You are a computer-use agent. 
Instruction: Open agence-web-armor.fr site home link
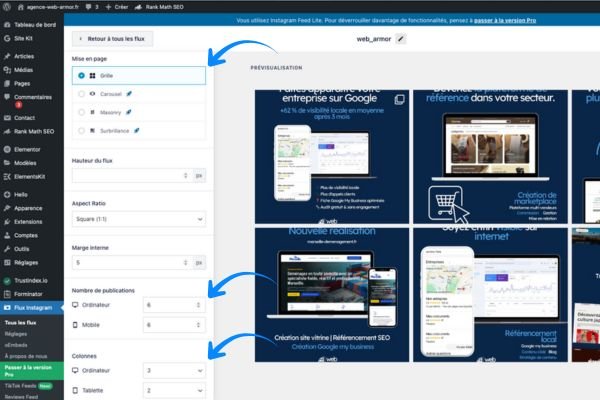coord(48,7)
